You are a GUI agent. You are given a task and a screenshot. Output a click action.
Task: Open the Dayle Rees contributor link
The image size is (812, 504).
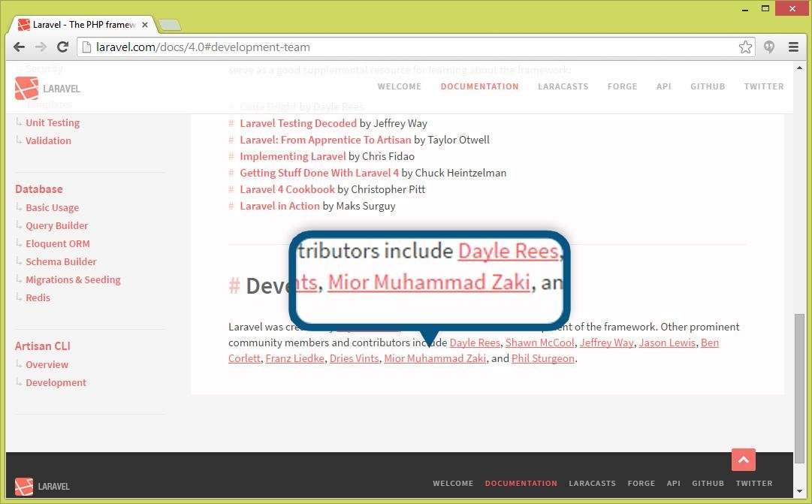[475, 343]
